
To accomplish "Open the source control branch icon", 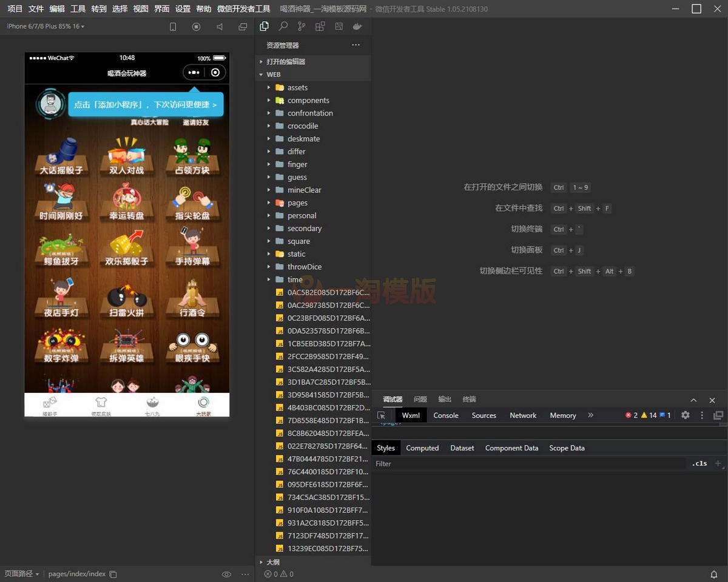I will pos(302,27).
